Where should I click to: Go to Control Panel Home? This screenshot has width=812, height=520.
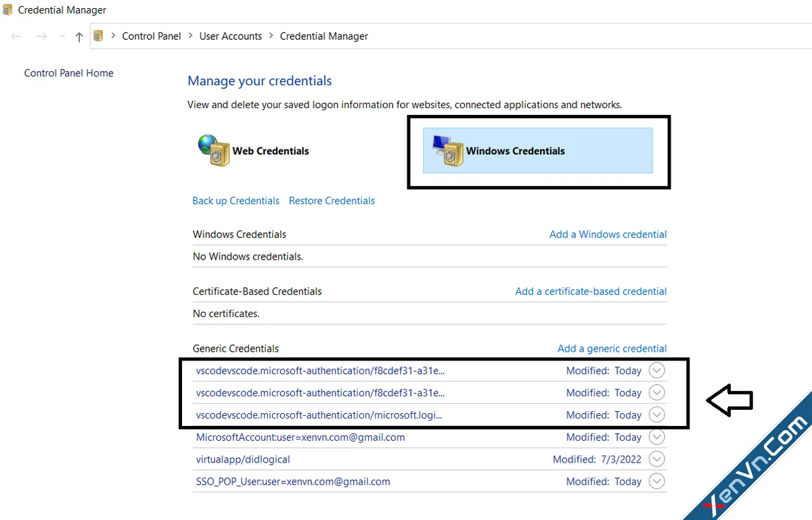point(69,73)
